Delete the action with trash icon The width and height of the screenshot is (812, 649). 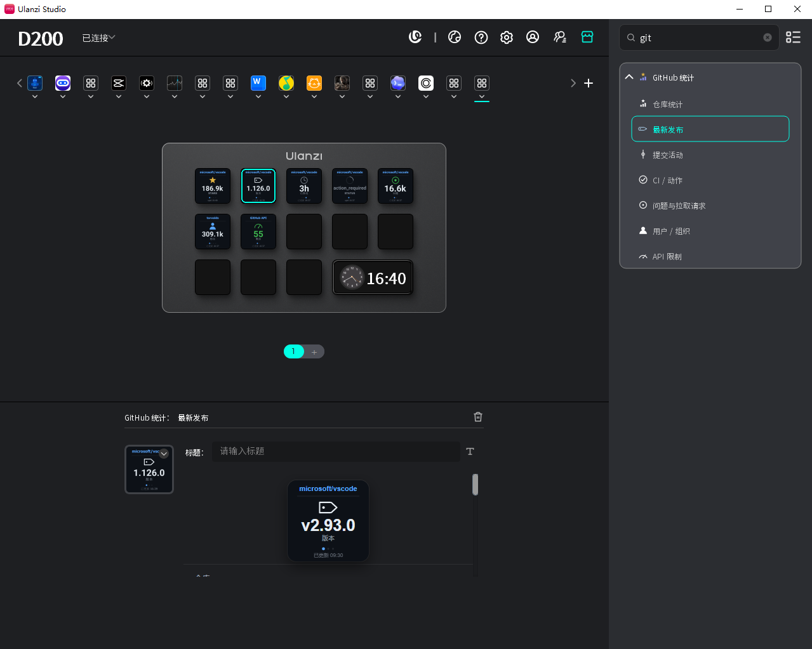478,417
